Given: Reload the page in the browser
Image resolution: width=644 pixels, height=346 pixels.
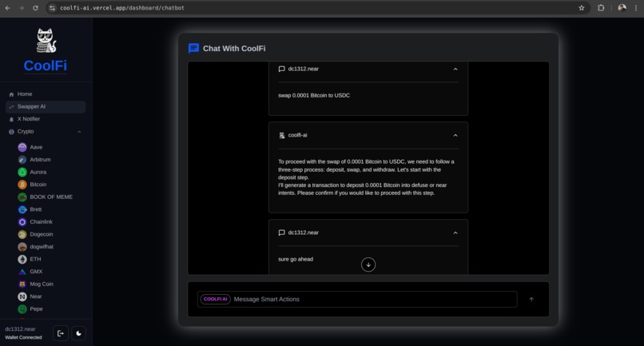Looking at the screenshot, I should pyautogui.click(x=35, y=8).
